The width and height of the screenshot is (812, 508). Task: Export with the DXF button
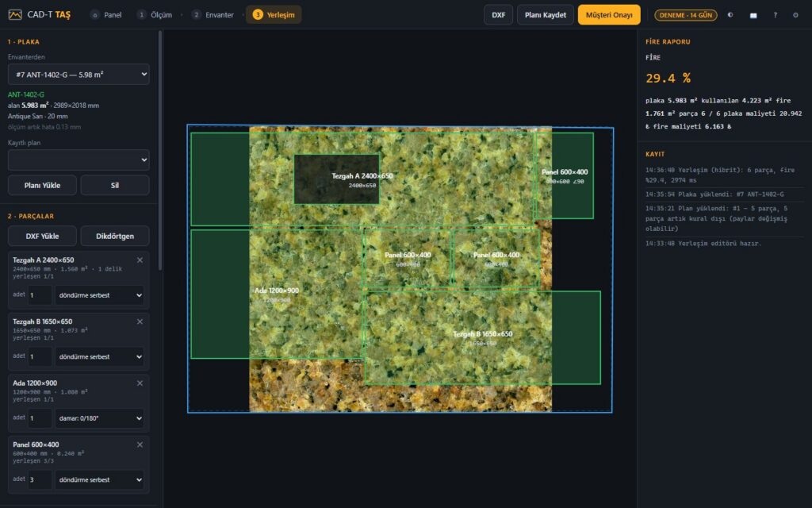(498, 14)
